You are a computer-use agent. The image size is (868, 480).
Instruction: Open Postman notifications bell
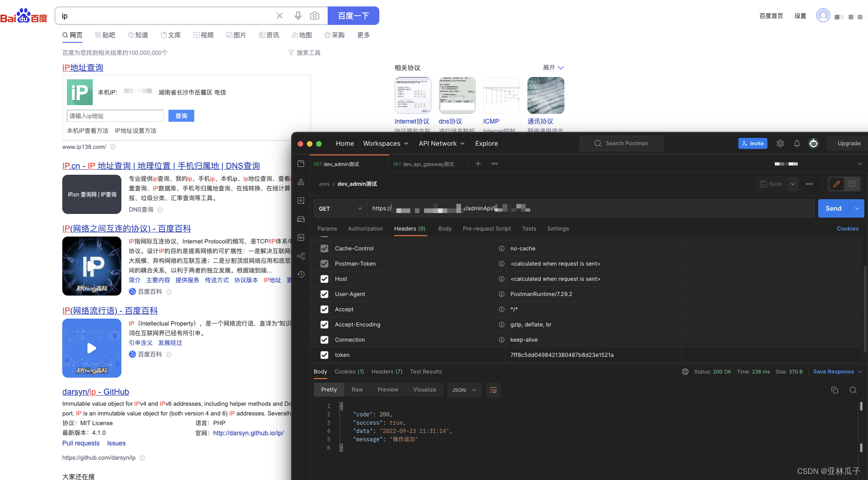point(796,143)
